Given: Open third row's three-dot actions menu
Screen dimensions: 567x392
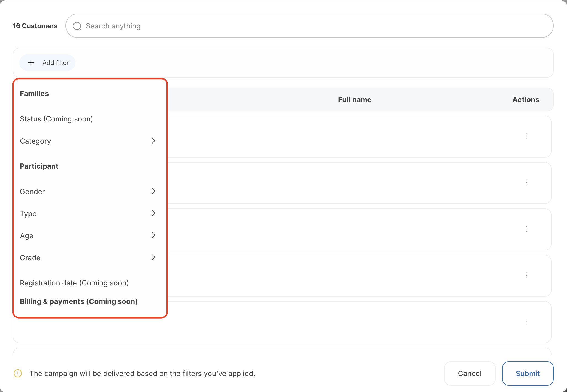Looking at the screenshot, I should point(526,229).
